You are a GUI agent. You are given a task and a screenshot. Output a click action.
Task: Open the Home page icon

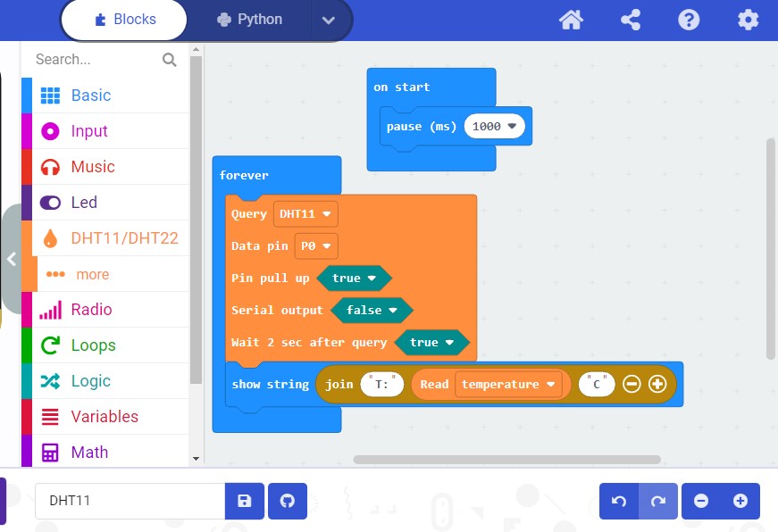point(571,21)
